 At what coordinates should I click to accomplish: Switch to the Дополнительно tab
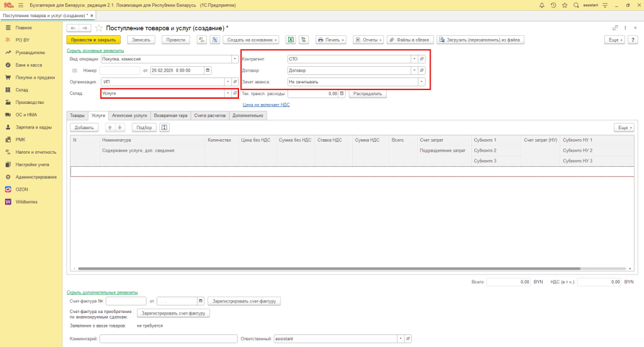point(248,115)
